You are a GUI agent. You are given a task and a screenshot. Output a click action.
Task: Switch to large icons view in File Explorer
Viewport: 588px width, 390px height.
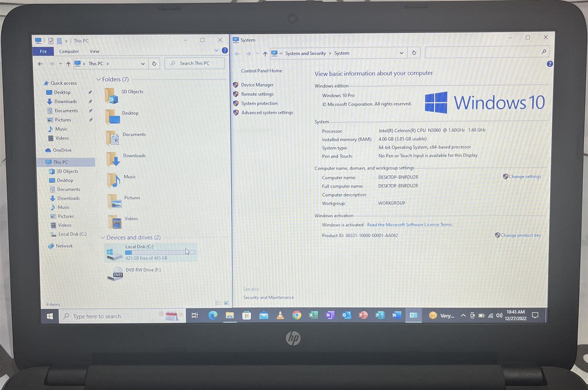[x=227, y=303]
